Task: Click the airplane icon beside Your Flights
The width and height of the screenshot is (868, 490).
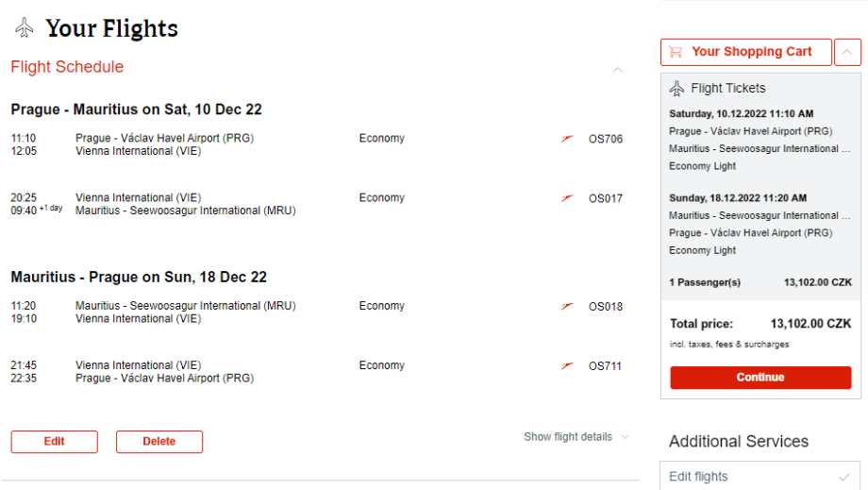Action: pyautogui.click(x=25, y=28)
